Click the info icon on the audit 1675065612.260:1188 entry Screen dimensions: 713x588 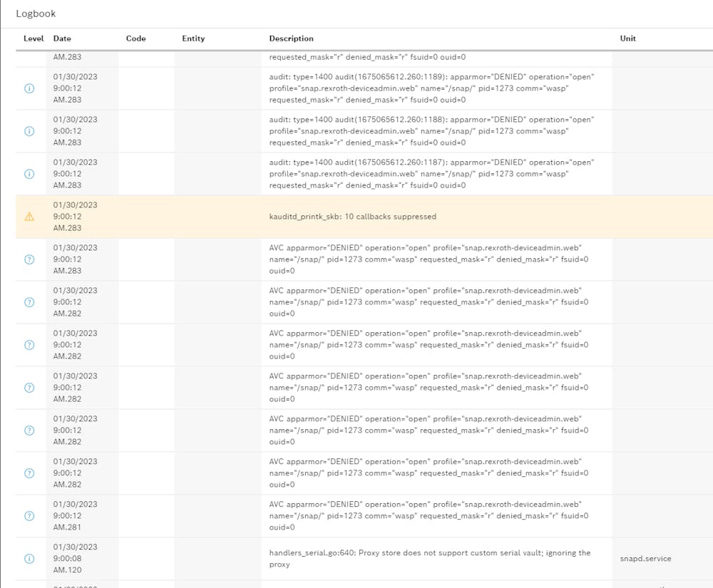tap(29, 131)
